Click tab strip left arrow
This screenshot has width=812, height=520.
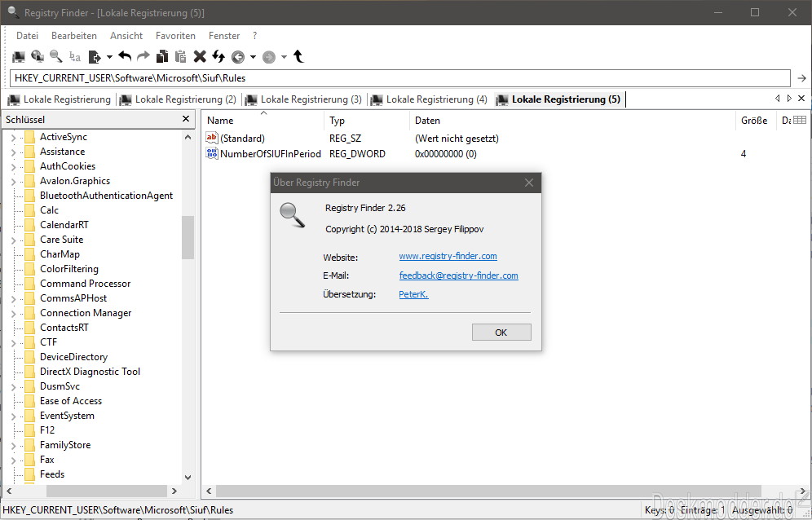pos(777,99)
